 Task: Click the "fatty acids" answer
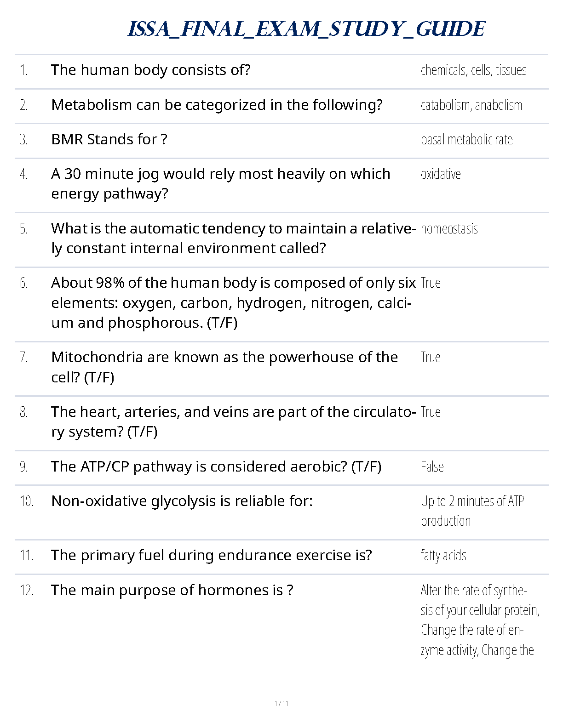click(x=443, y=555)
